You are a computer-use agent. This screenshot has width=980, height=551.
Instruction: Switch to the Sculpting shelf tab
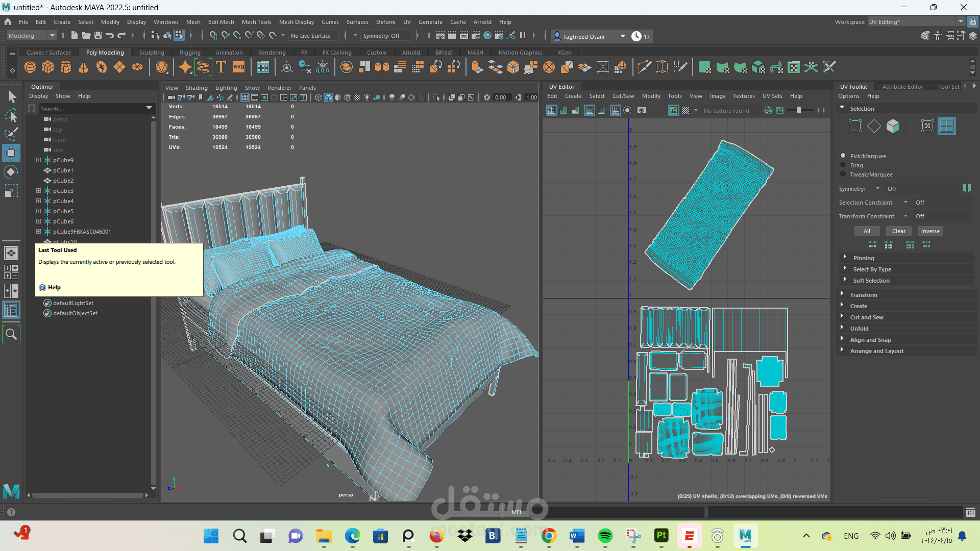pyautogui.click(x=152, y=53)
